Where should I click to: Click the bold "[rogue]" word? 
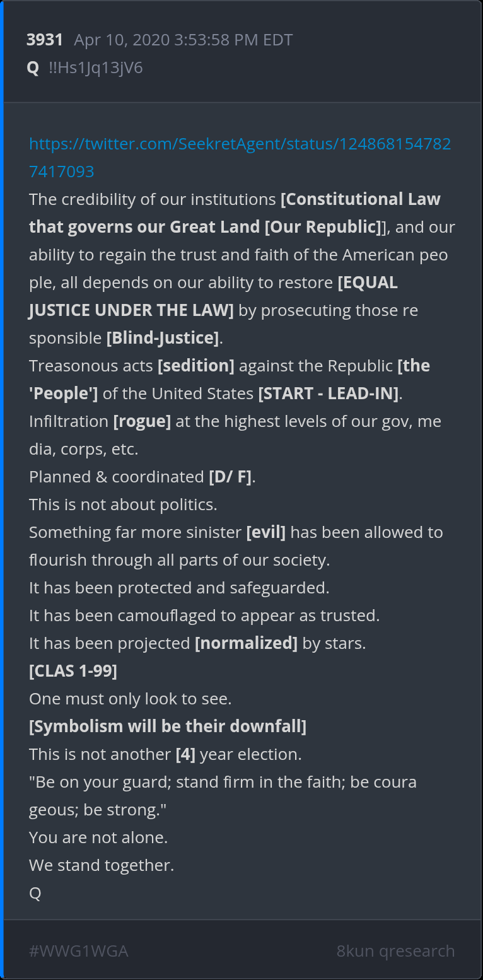click(x=142, y=421)
